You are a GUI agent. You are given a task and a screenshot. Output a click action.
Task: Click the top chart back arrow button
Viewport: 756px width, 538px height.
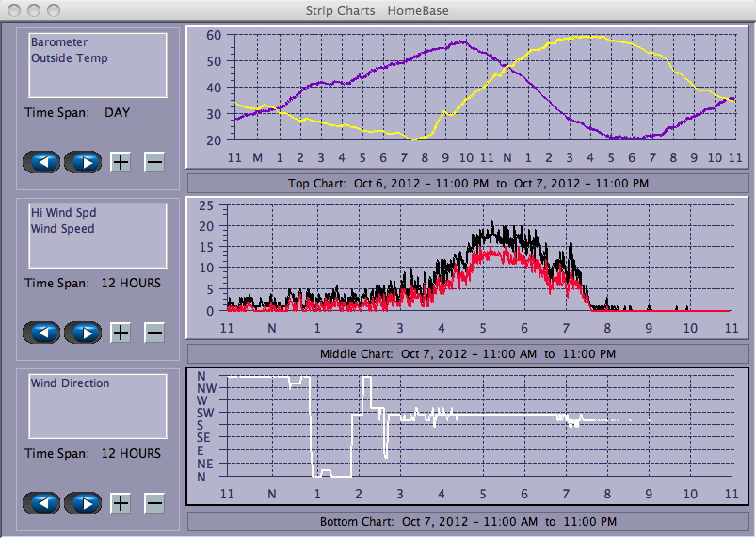pos(42,162)
